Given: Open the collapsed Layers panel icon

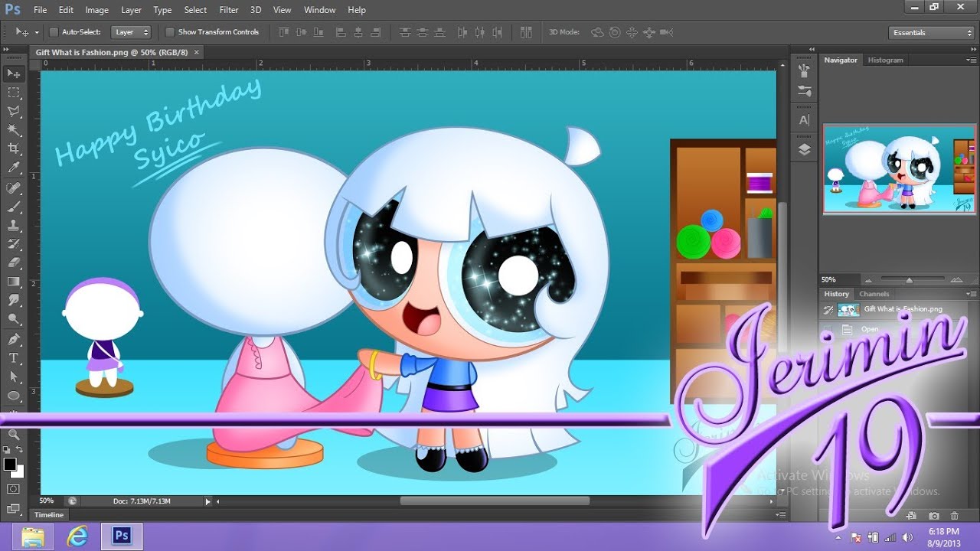Looking at the screenshot, I should pyautogui.click(x=804, y=149).
